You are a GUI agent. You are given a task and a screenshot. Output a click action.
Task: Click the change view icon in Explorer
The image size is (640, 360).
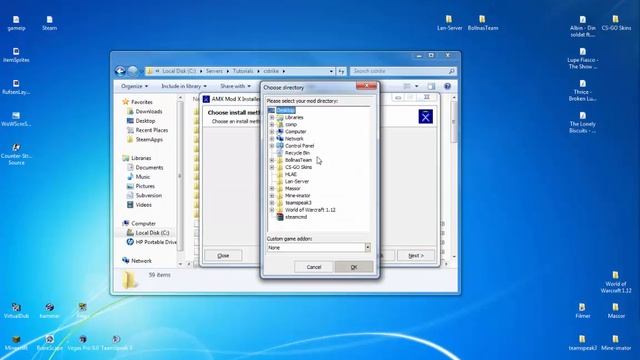click(407, 86)
